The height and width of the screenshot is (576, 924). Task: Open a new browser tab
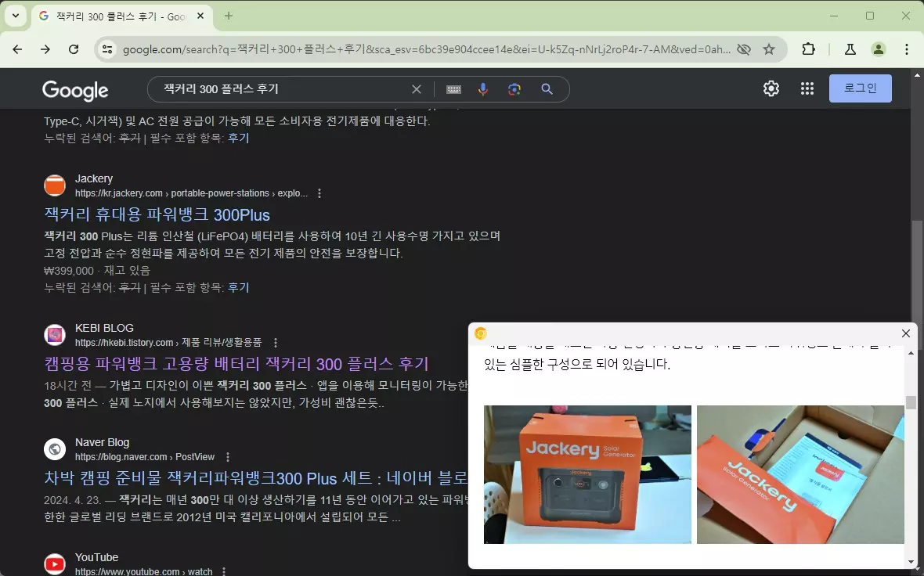[x=229, y=16]
